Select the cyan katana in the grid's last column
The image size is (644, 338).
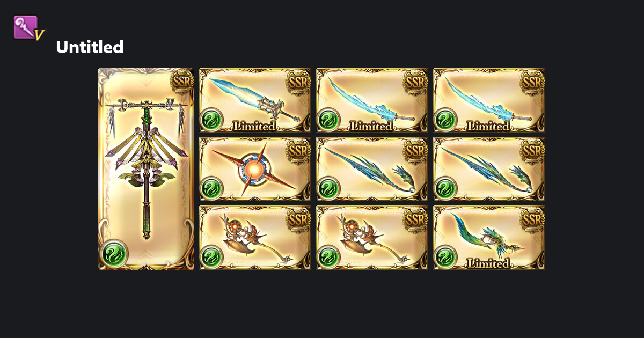pyautogui.click(x=489, y=100)
